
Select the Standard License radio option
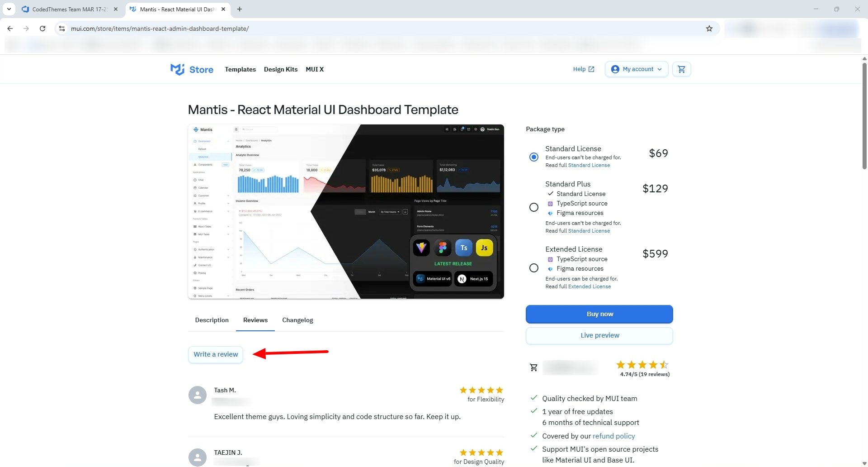tap(534, 157)
